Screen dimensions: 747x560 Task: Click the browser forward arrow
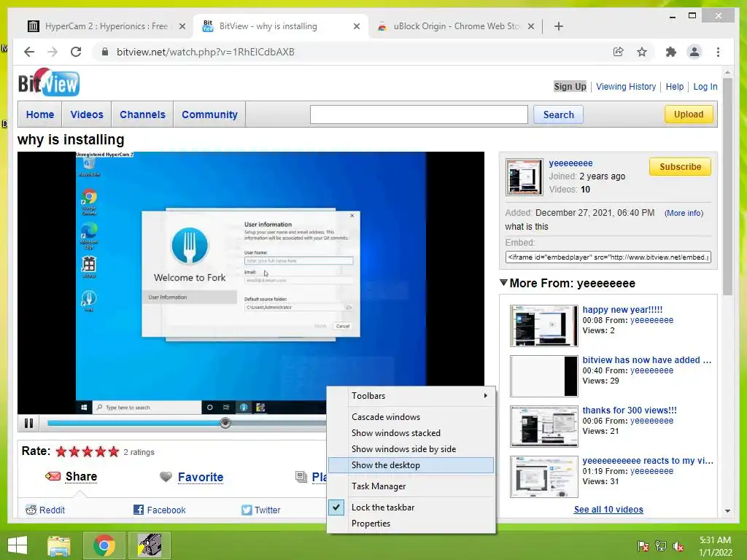click(53, 52)
